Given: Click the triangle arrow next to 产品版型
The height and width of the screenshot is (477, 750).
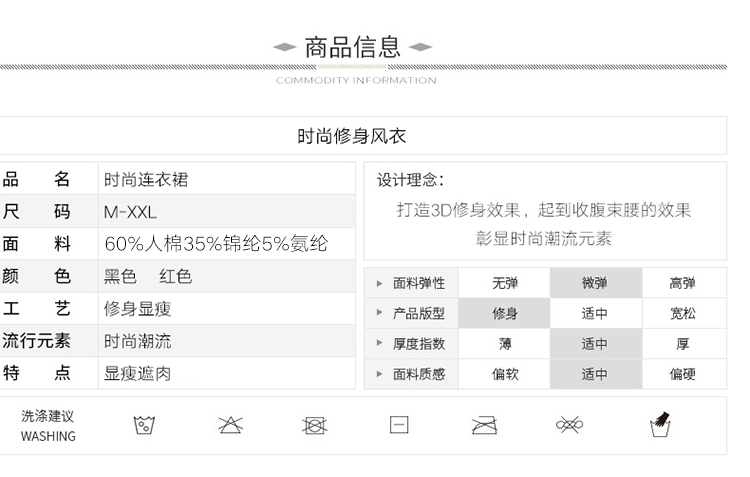Looking at the screenshot, I should click(x=379, y=314).
